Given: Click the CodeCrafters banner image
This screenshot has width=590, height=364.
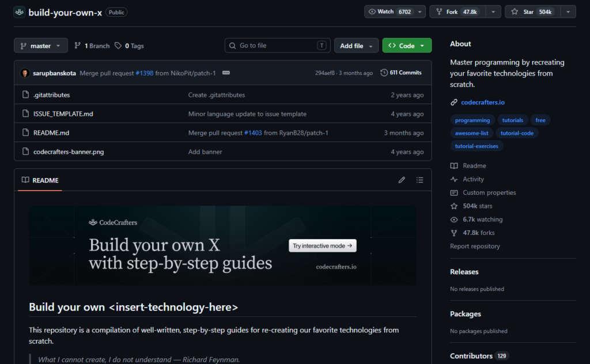Looking at the screenshot, I should [x=223, y=245].
